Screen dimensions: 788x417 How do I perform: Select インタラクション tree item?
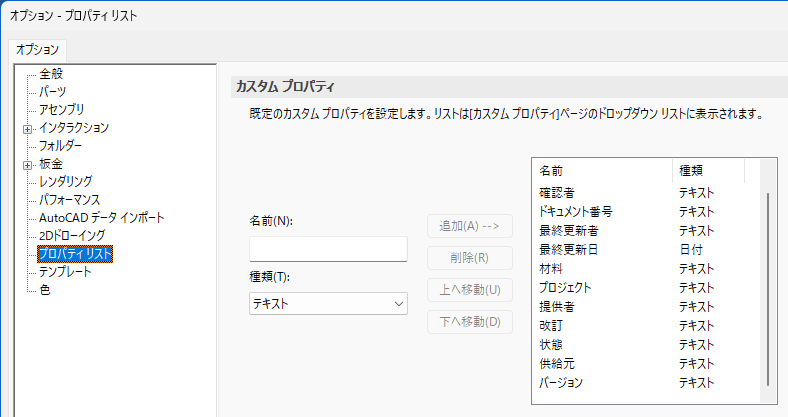click(73, 128)
